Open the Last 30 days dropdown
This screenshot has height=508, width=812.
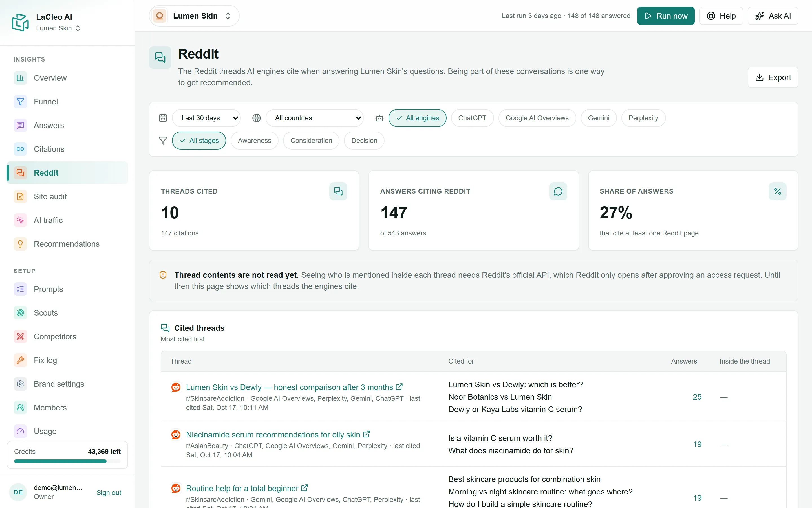pos(206,118)
